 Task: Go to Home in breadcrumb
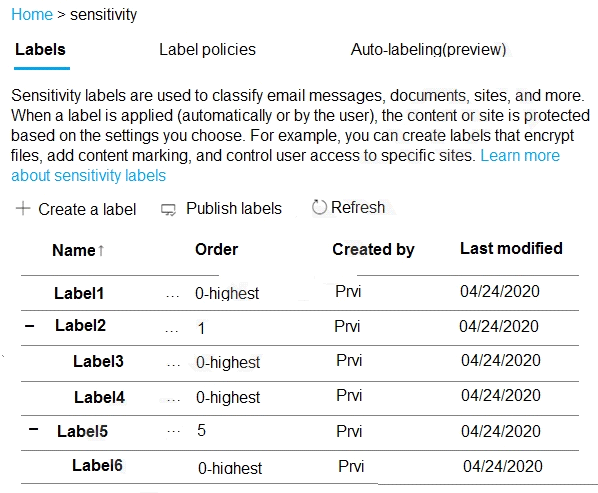coord(32,14)
